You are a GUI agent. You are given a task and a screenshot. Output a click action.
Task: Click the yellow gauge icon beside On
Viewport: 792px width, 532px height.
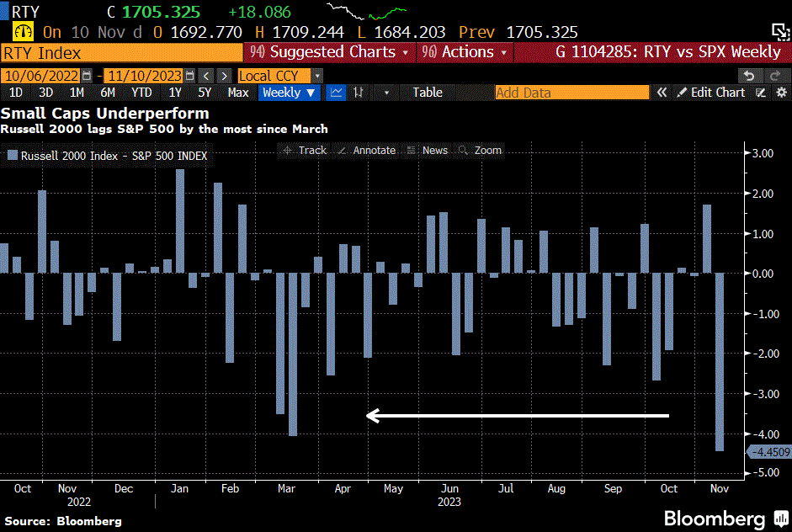pyautogui.click(x=24, y=32)
